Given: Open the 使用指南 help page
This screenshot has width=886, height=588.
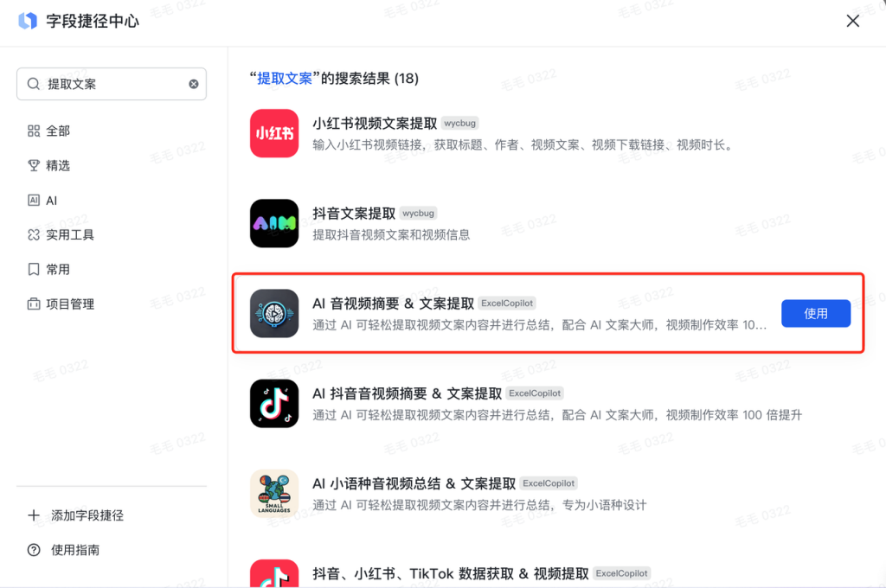Looking at the screenshot, I should 75,550.
